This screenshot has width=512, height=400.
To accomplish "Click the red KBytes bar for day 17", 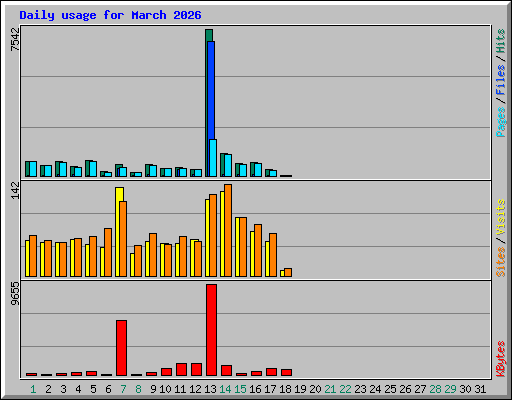I will click(x=271, y=372).
